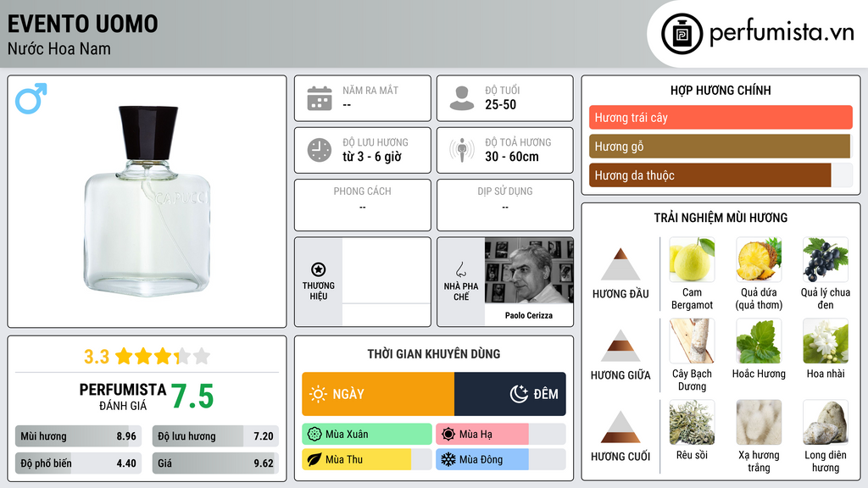868x488 pixels.
Task: Click the EVENTO UOMO title
Action: 83,25
